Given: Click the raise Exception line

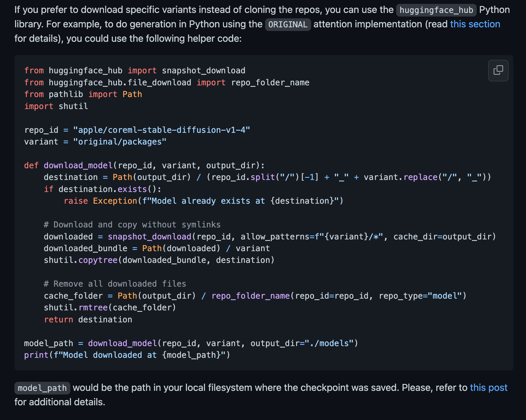Looking at the screenshot, I should pyautogui.click(x=203, y=201).
